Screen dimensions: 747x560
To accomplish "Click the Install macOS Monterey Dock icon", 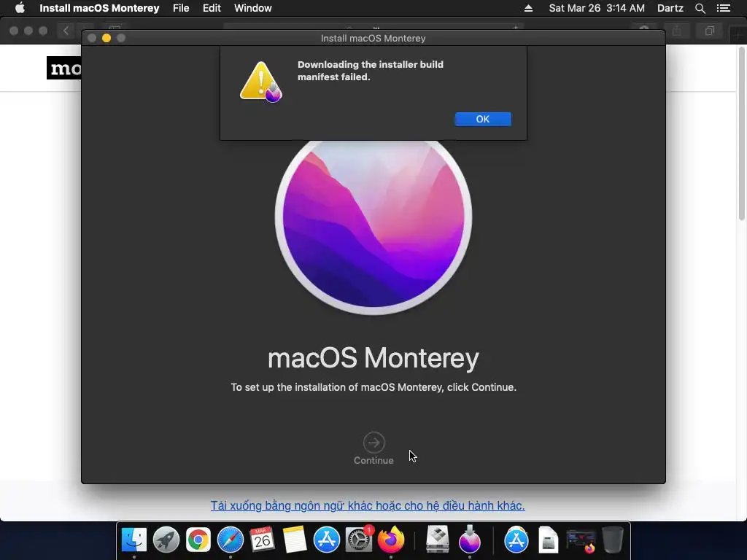I will [470, 540].
